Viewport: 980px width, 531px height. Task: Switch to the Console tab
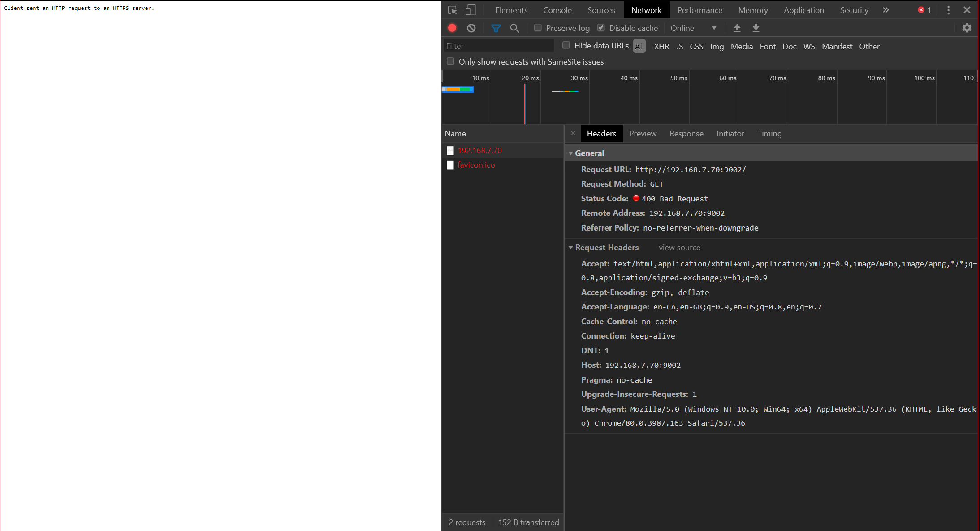(x=557, y=10)
